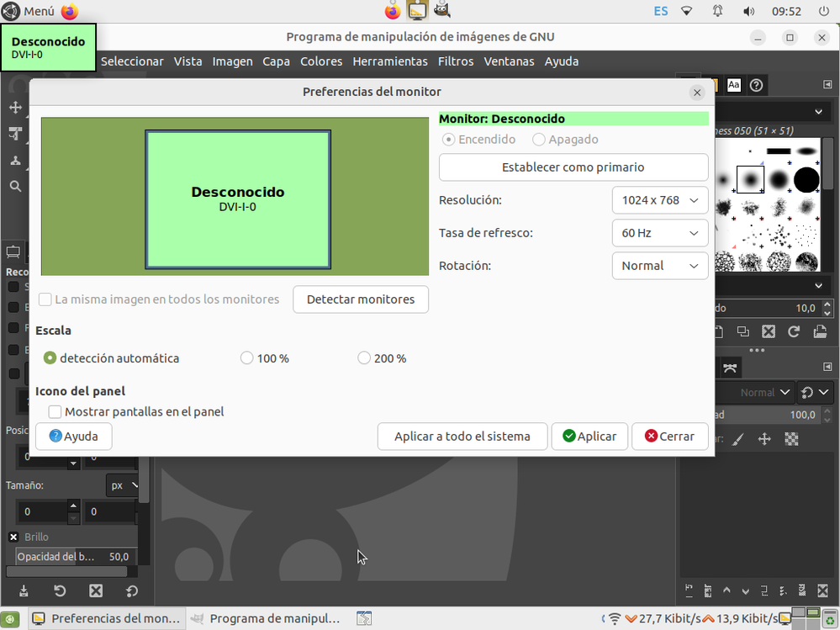
Task: Click the Detectar monitores button
Action: (x=361, y=299)
